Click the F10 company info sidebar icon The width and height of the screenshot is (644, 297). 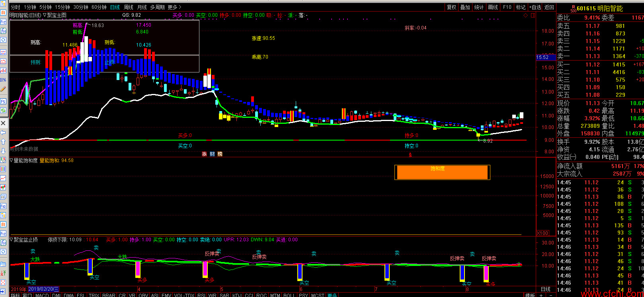click(x=3, y=206)
